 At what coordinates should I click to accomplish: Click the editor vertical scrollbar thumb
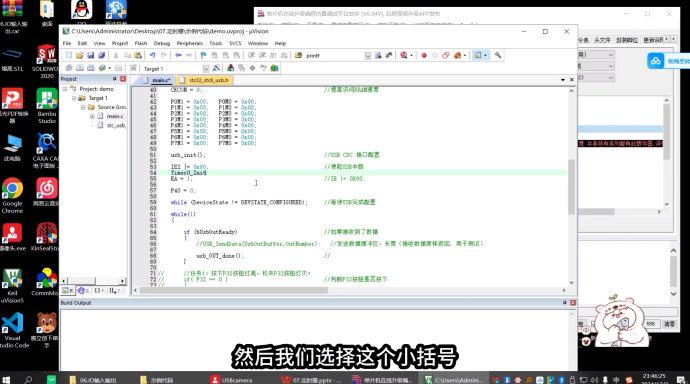click(x=571, y=187)
